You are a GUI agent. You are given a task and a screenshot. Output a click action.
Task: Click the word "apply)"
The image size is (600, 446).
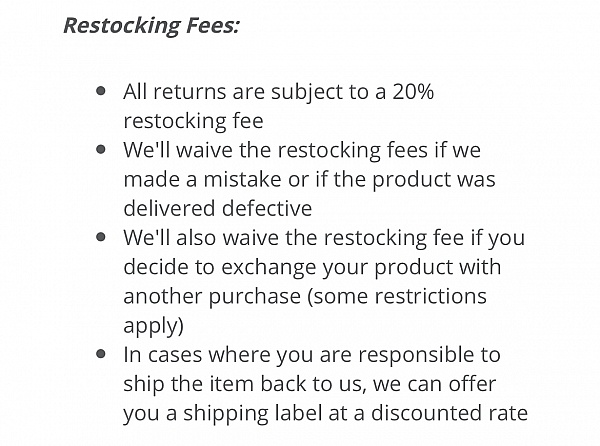coord(153,326)
